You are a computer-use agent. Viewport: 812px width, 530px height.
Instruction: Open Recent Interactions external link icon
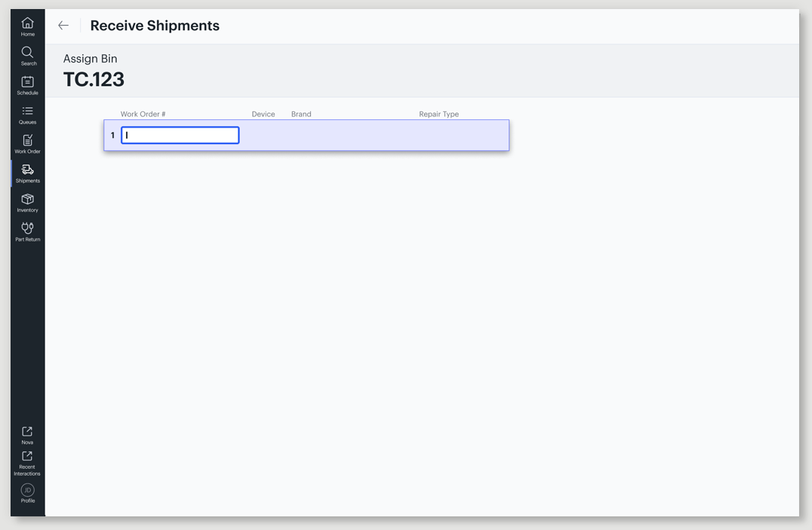click(27, 463)
